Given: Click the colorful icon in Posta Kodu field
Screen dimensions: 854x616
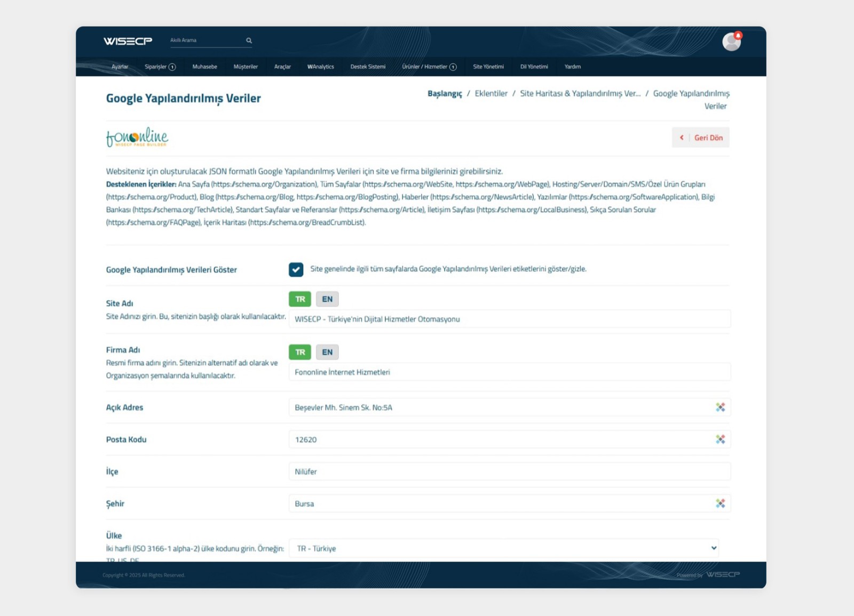Looking at the screenshot, I should (x=720, y=439).
